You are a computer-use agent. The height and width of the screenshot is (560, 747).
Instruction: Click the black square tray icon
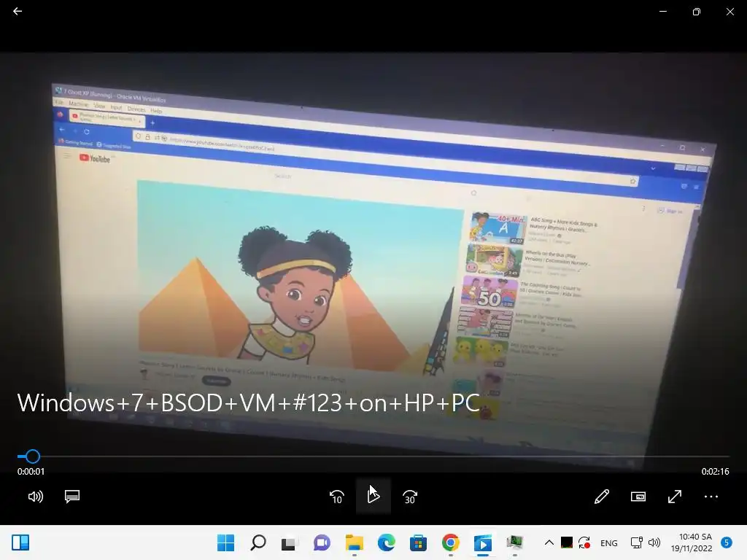pyautogui.click(x=566, y=542)
